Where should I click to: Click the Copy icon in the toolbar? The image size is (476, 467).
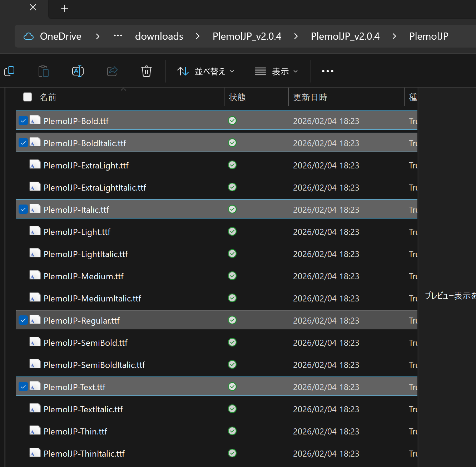click(x=9, y=71)
